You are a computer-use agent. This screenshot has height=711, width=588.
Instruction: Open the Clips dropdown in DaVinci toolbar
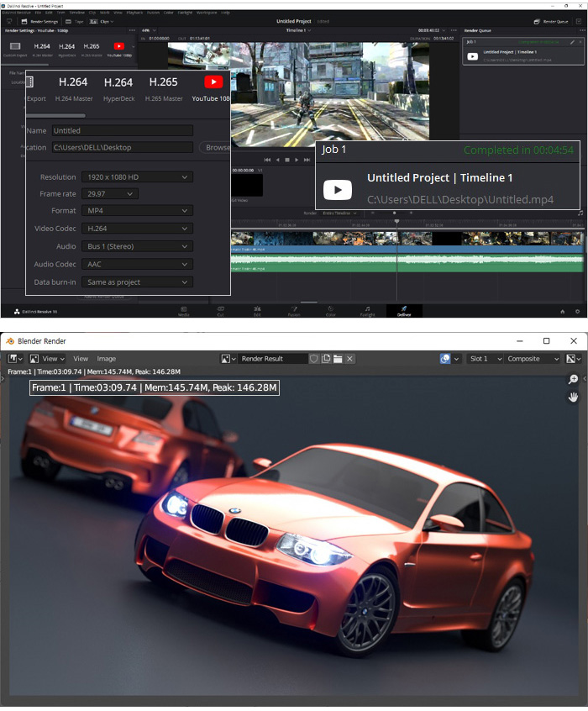pyautogui.click(x=102, y=21)
